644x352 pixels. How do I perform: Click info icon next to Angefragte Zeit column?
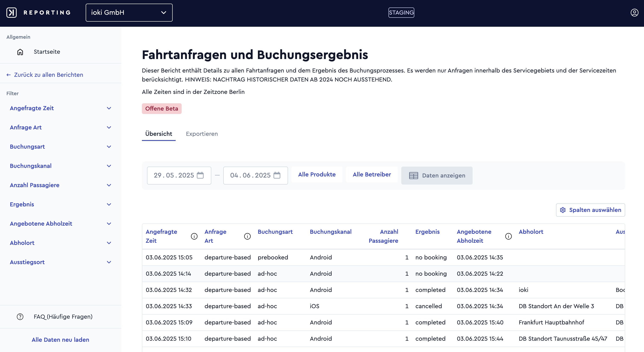pyautogui.click(x=194, y=236)
